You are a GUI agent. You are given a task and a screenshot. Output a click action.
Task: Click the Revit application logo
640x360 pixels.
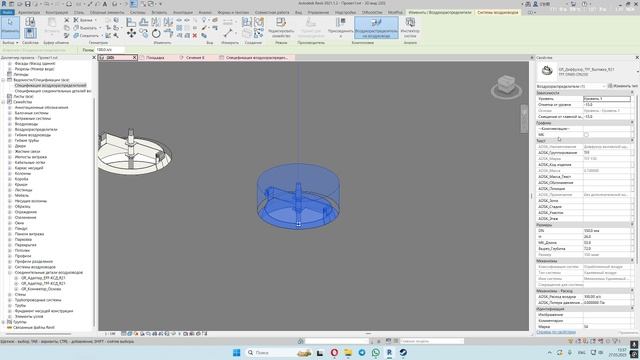[4, 4]
